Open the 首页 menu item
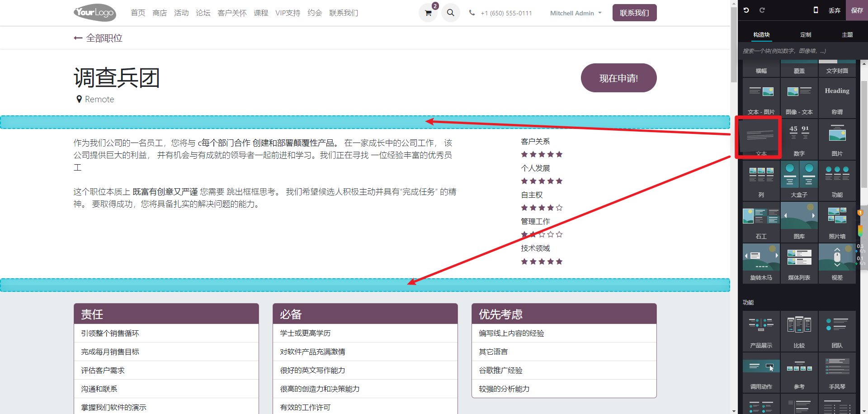This screenshot has width=868, height=414. pyautogui.click(x=138, y=13)
